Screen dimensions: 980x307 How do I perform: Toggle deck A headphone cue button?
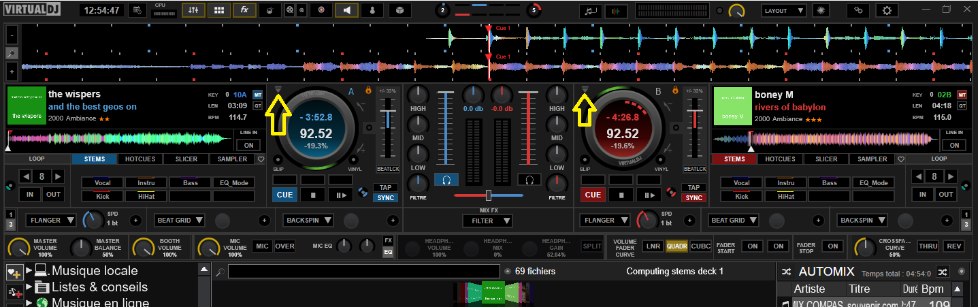[x=446, y=180]
